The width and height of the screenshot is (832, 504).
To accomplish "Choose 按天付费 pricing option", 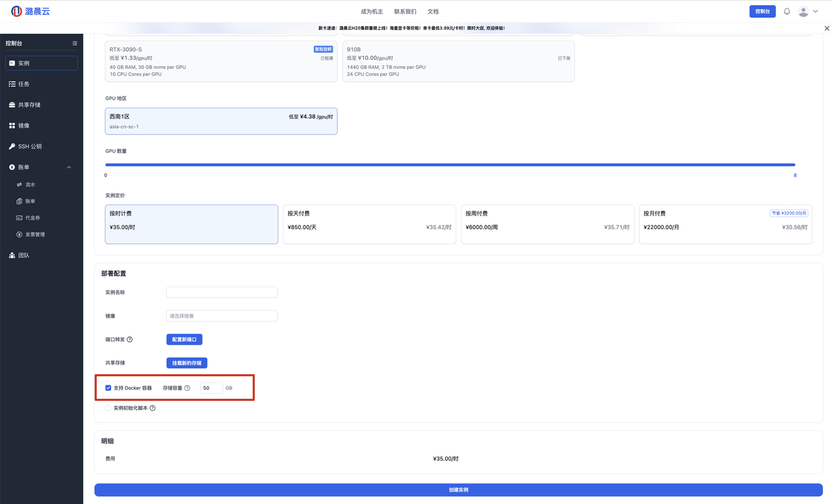I will [x=369, y=225].
